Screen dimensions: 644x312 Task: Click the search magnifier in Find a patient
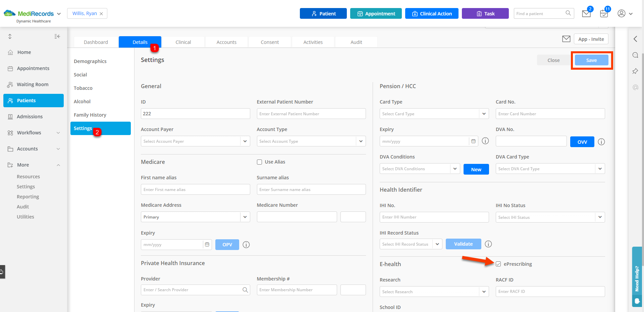click(568, 13)
